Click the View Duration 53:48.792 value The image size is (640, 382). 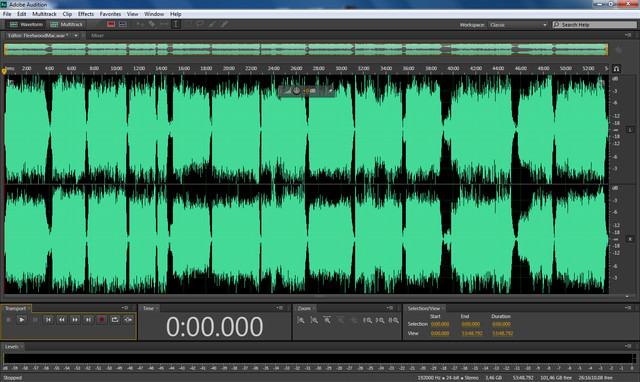[503, 333]
